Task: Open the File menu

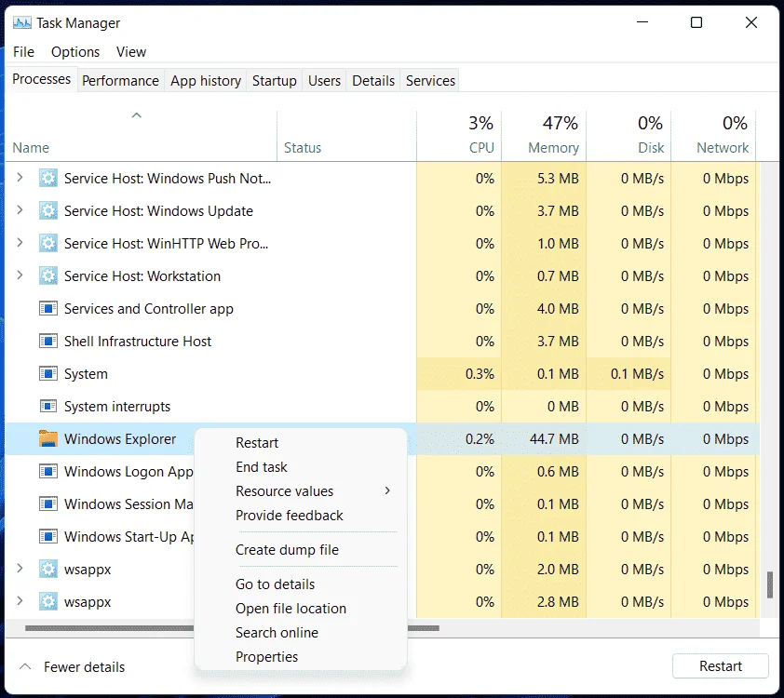Action: click(23, 52)
